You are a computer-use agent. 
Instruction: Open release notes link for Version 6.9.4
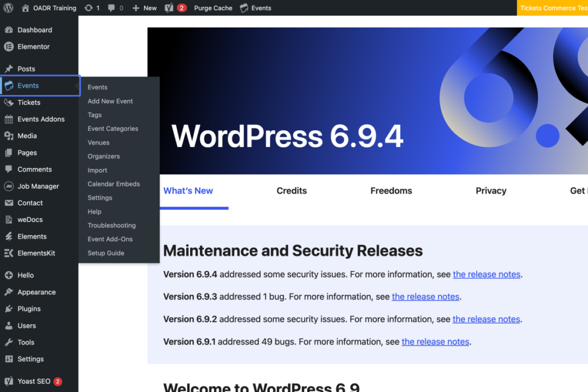487,274
